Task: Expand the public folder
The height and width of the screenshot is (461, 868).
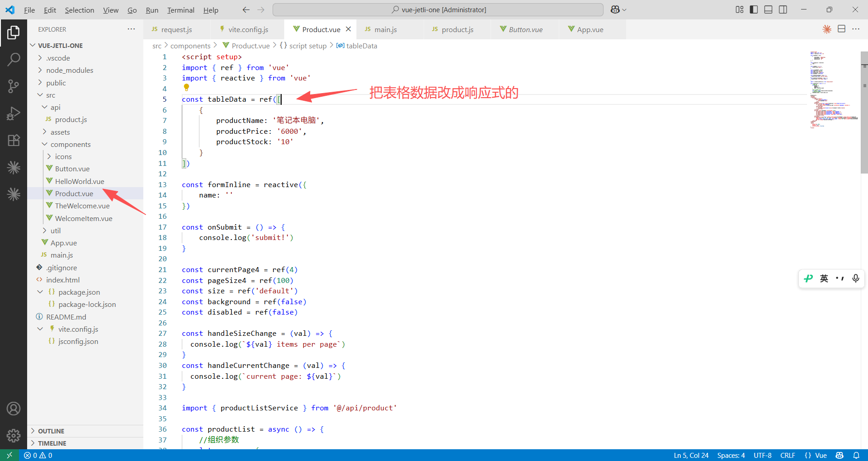Action: pyautogui.click(x=85, y=83)
